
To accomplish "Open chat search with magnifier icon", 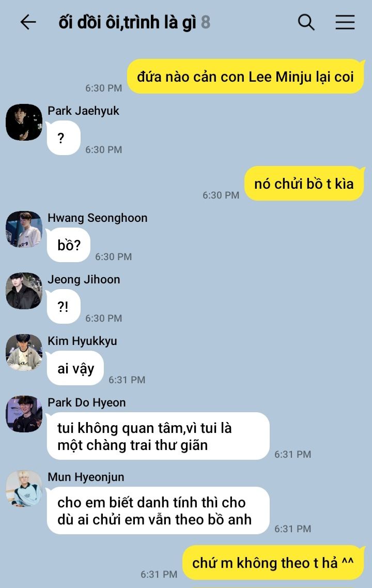I will coord(306,22).
